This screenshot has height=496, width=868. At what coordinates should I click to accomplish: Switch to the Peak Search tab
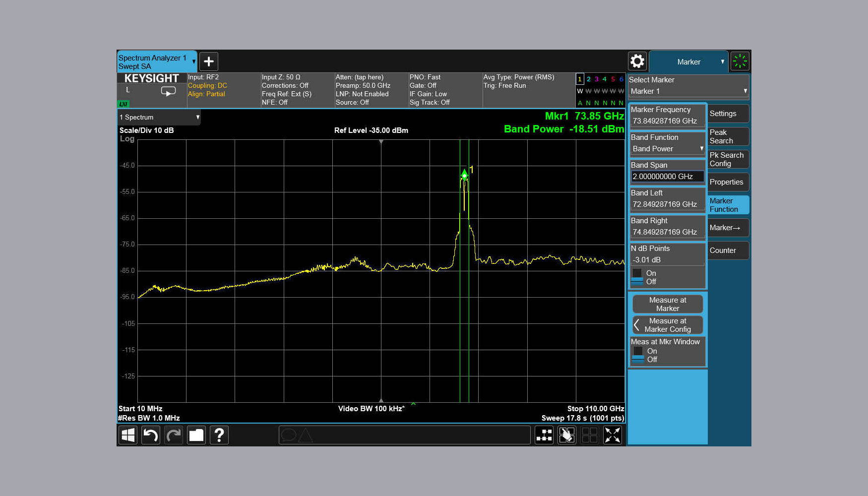[x=728, y=136]
